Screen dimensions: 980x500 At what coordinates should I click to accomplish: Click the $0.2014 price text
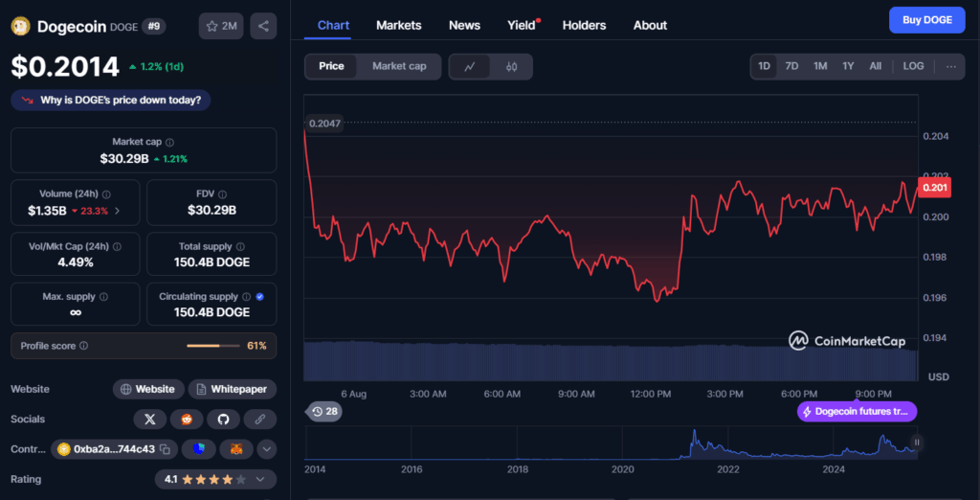[65, 66]
